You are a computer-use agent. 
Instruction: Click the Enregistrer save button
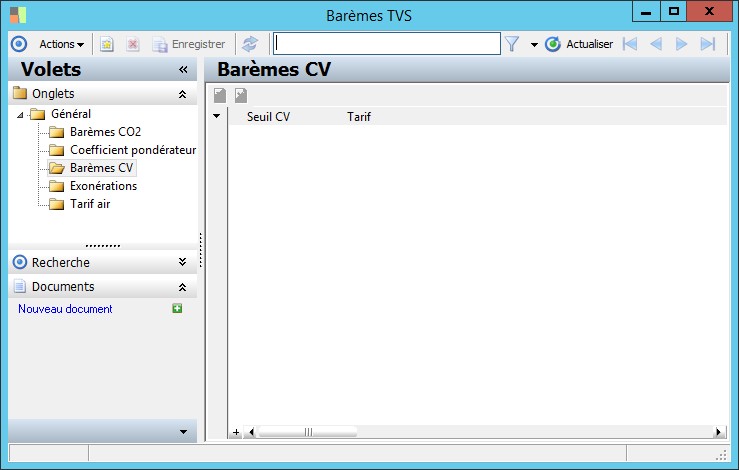189,44
